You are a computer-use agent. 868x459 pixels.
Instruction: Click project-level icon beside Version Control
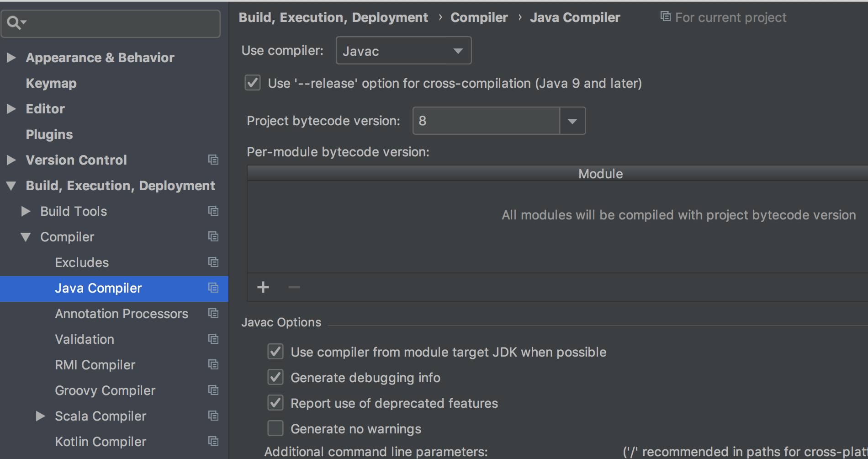point(213,160)
